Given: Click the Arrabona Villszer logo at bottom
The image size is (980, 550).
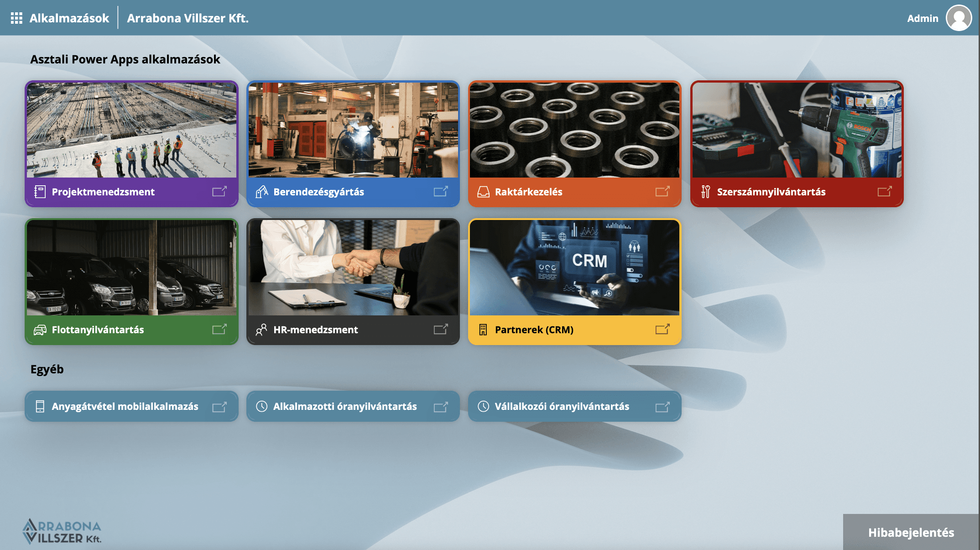Looking at the screenshot, I should [62, 532].
